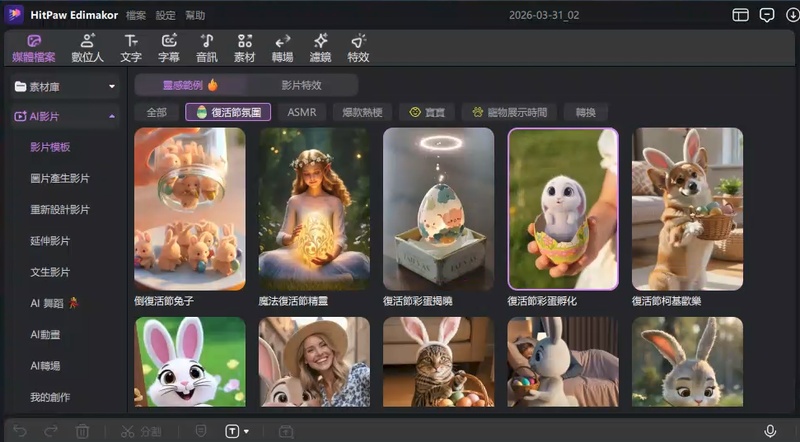Image resolution: width=800 pixels, height=442 pixels.
Task: Select 影片模板 in sidebar
Action: click(50, 147)
